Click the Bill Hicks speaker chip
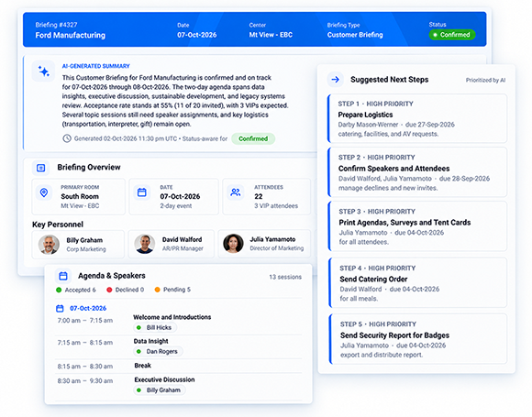532x417 pixels. (x=155, y=327)
